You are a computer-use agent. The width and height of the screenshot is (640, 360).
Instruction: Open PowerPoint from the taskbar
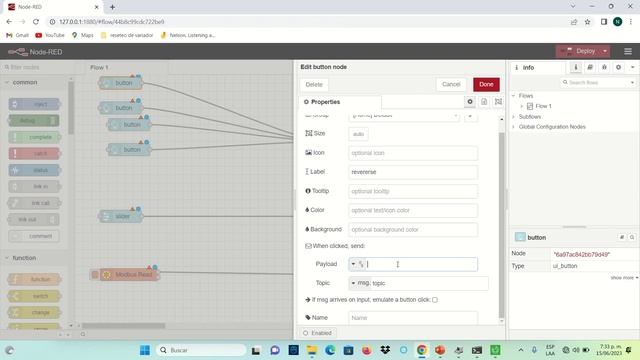440,350
